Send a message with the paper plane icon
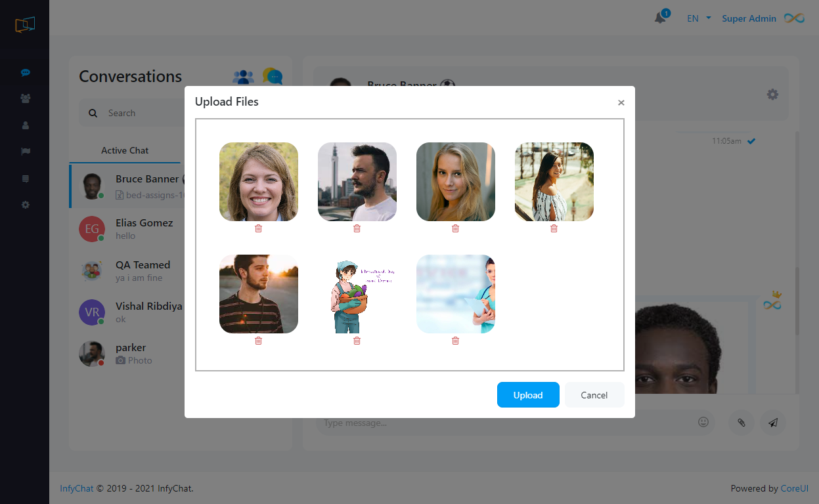This screenshot has height=504, width=819. [773, 422]
